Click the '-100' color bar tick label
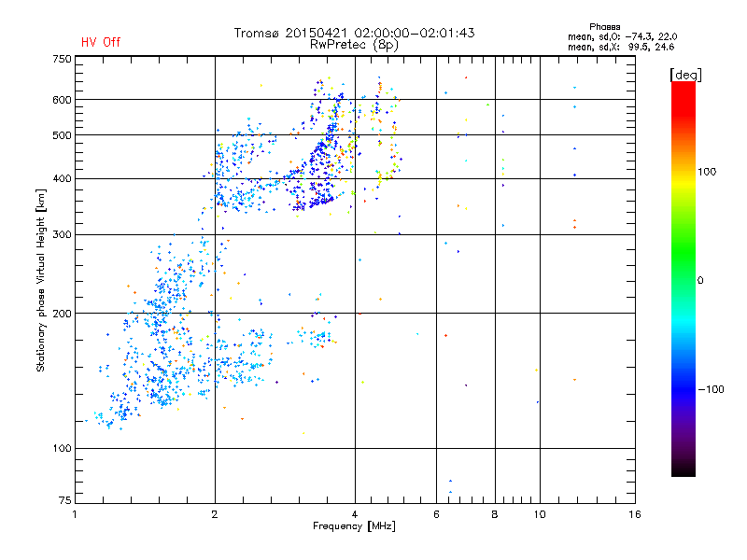Screen dimensions: 747x560 point(711,389)
